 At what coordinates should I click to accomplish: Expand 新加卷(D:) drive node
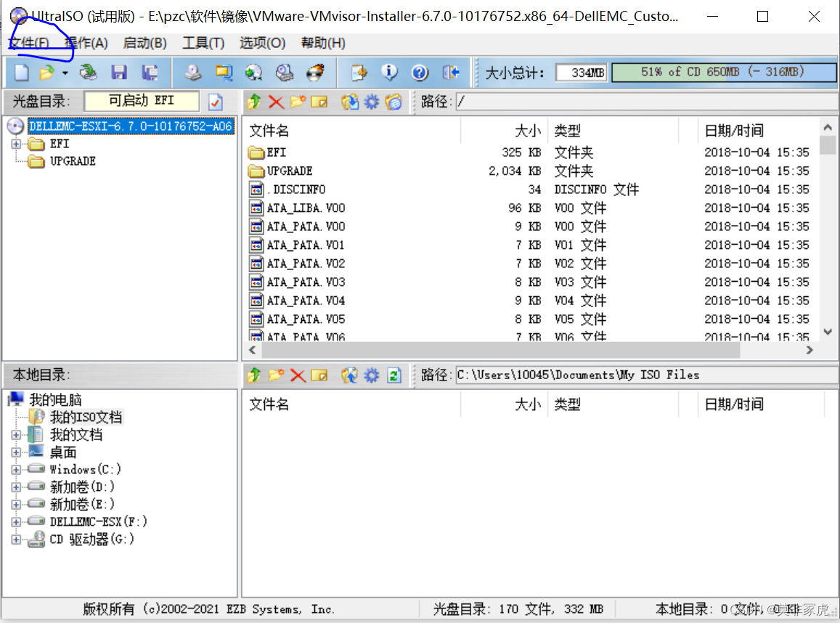tap(16, 487)
